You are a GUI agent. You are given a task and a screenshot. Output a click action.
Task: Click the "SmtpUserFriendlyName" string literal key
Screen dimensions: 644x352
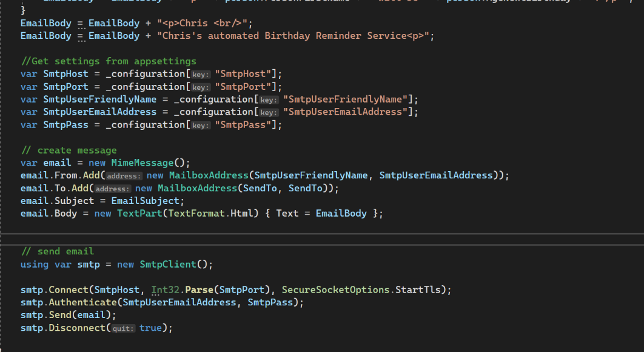coord(347,100)
